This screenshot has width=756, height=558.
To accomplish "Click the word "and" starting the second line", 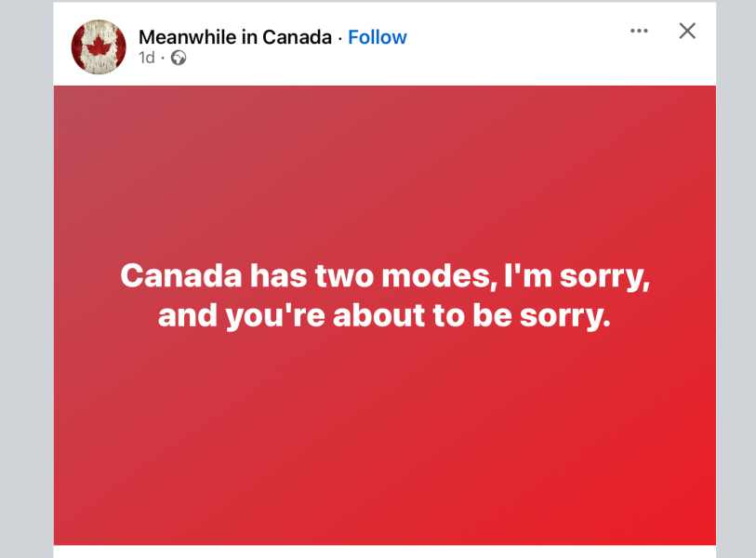I will 185,316.
